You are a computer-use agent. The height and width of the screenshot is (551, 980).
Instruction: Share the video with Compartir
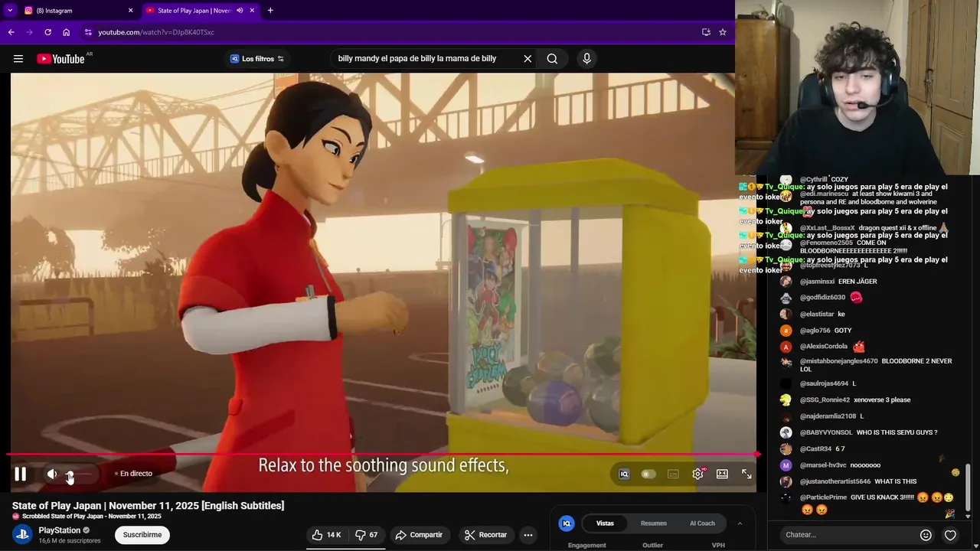point(419,535)
